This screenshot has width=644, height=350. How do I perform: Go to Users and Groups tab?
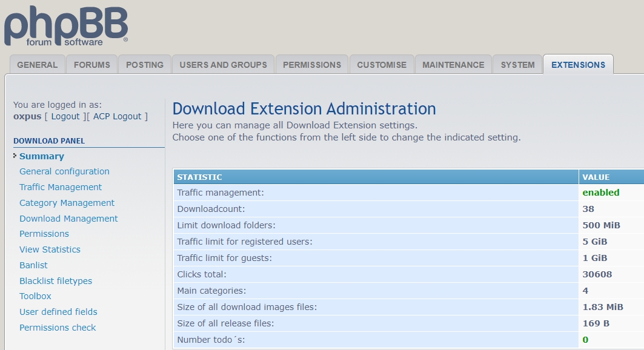pos(223,65)
